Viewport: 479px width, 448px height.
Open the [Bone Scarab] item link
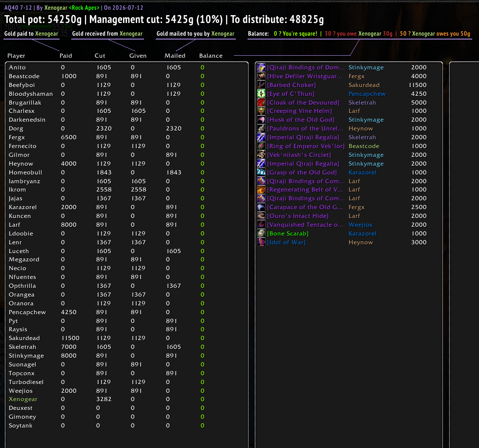[288, 234]
